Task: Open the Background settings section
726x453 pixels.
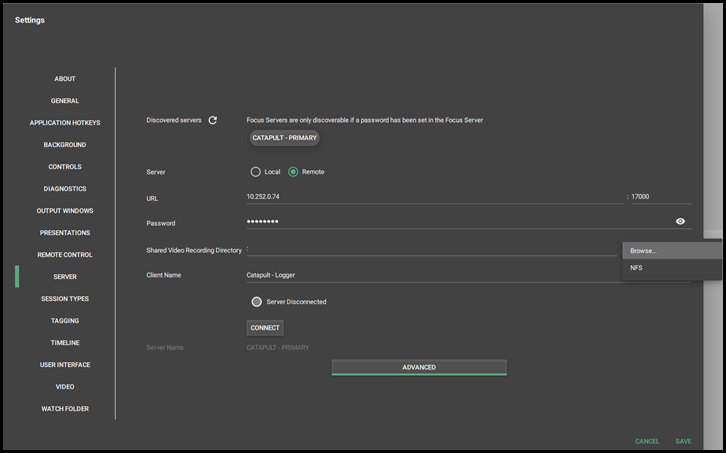Action: point(65,145)
